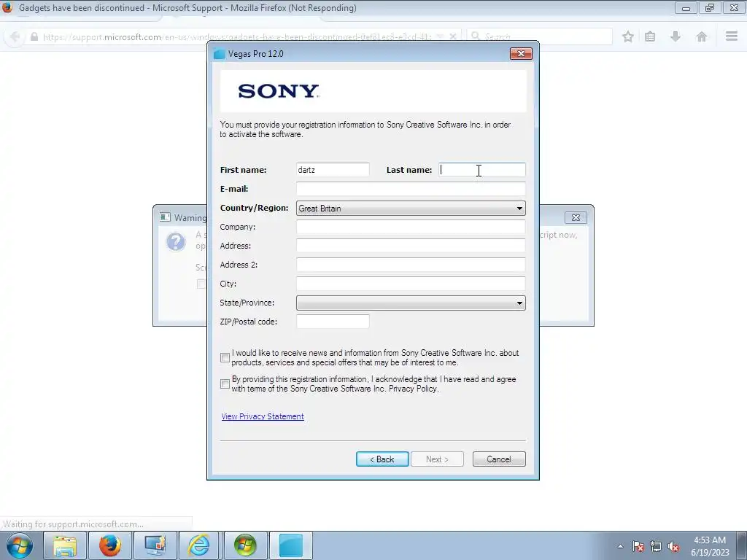Click the Firefox logo in title bar
Screen dimensions: 747x560
tap(7, 7)
